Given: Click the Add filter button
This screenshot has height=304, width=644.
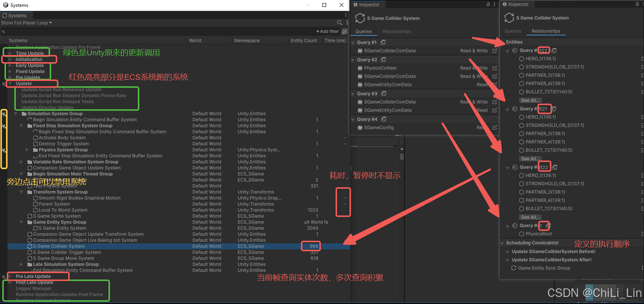Looking at the screenshot, I should tap(328, 31).
